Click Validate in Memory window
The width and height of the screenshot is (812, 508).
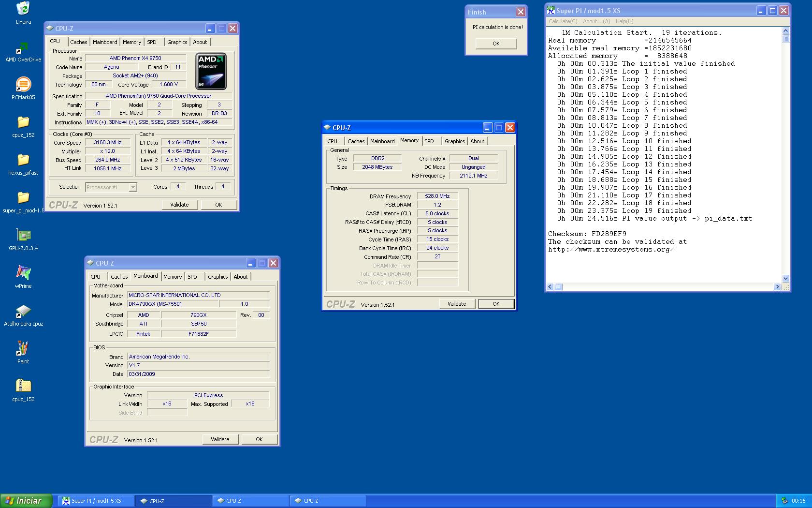[457, 304]
